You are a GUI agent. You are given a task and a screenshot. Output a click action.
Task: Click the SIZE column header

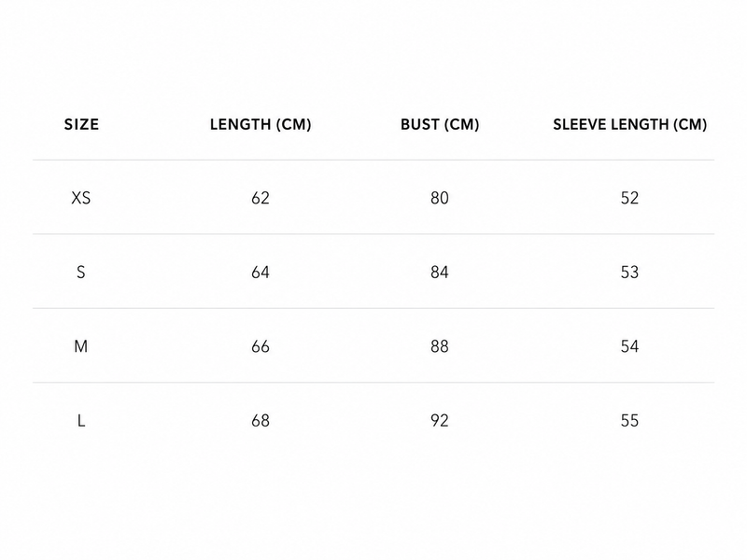[81, 124]
